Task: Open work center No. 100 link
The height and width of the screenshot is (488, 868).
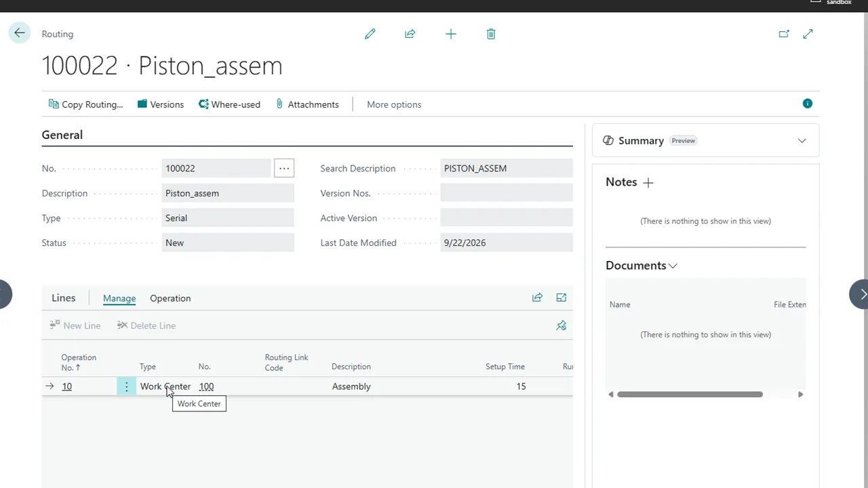Action: (x=206, y=386)
